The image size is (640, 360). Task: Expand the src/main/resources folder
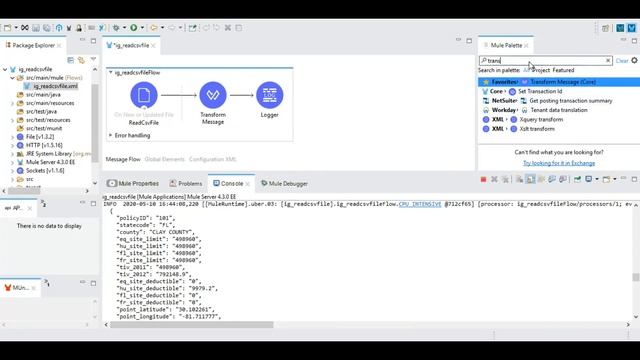click(x=12, y=103)
